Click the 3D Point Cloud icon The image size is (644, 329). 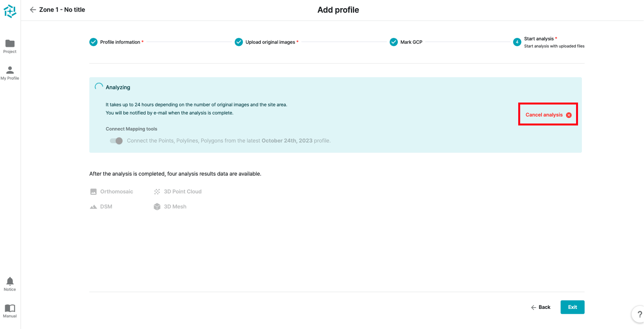click(157, 191)
